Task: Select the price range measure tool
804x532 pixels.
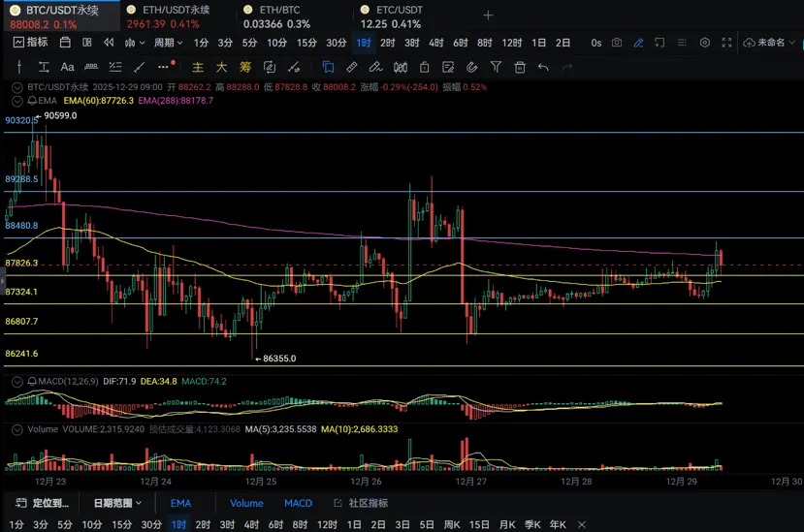Action: point(44,67)
